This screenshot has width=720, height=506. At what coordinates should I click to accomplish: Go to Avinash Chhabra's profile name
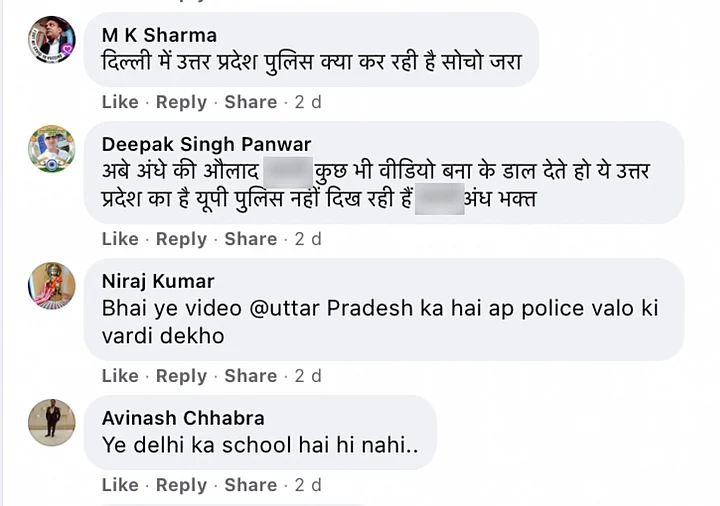click(x=183, y=418)
